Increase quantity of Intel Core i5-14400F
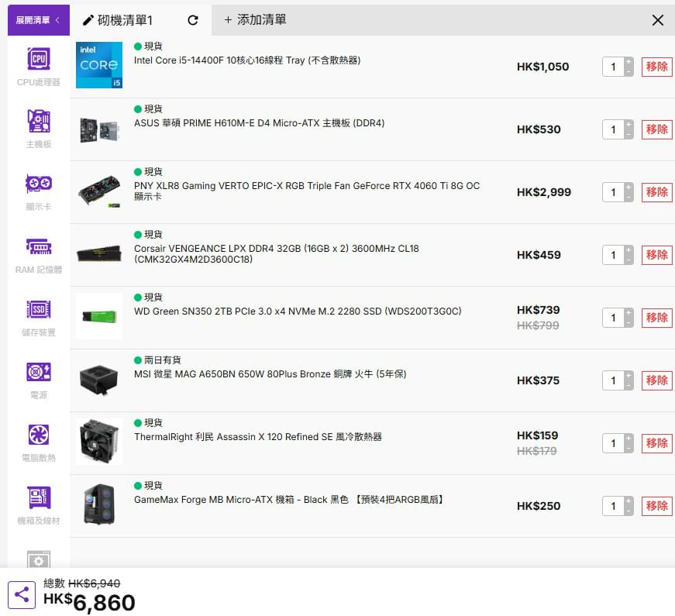 pos(629,62)
